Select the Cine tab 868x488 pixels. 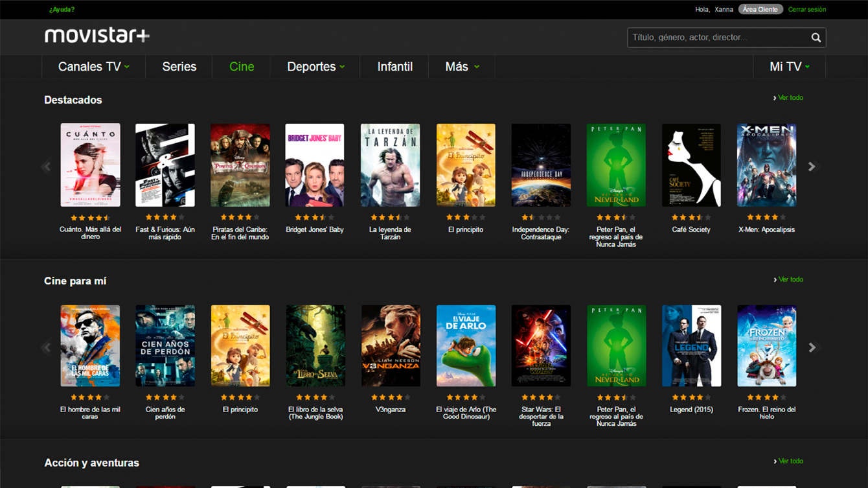point(242,67)
